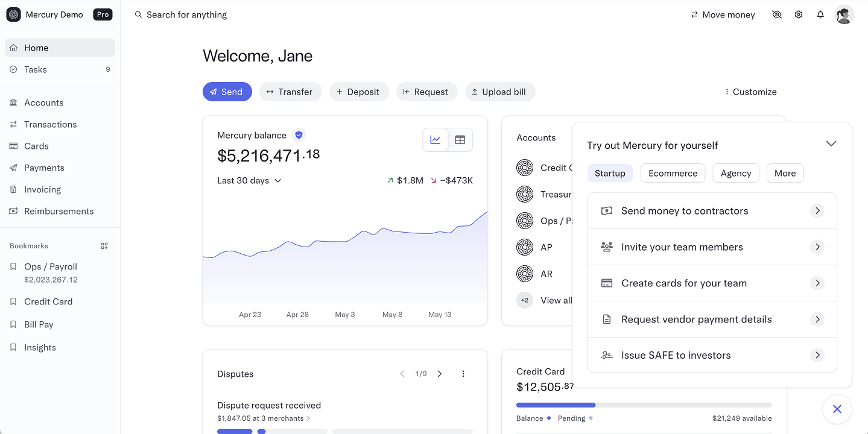The image size is (868, 434).
Task: Expand Issue SAFE to investors arrow
Action: click(817, 356)
